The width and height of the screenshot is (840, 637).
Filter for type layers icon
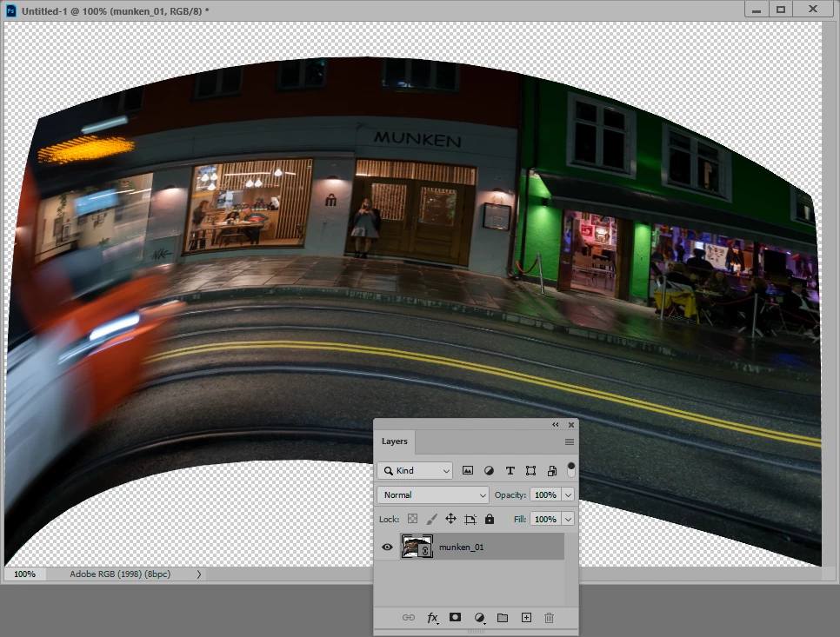(x=510, y=470)
